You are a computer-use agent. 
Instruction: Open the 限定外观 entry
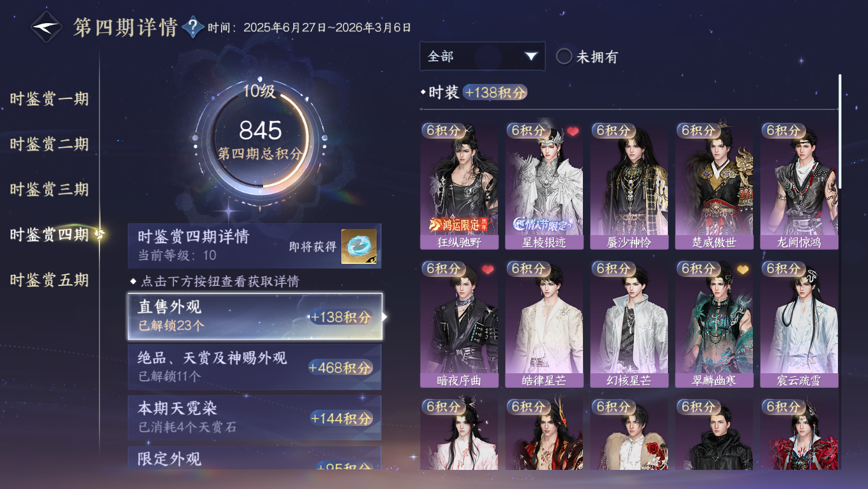point(254,458)
